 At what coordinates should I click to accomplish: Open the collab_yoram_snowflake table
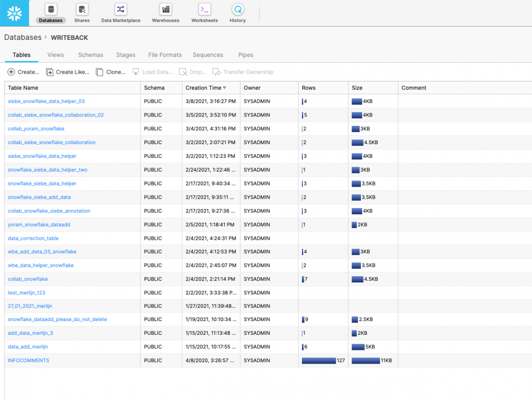pyautogui.click(x=36, y=129)
